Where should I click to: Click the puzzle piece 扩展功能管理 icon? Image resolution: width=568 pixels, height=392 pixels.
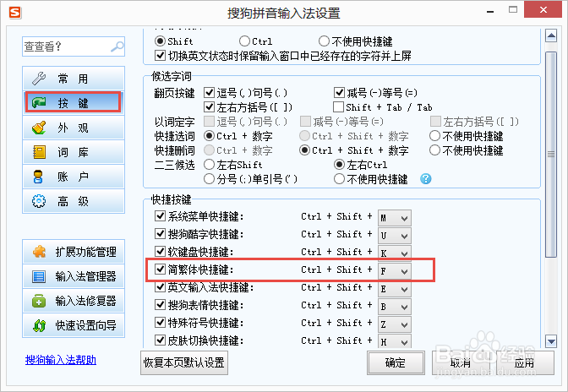pyautogui.click(x=39, y=252)
